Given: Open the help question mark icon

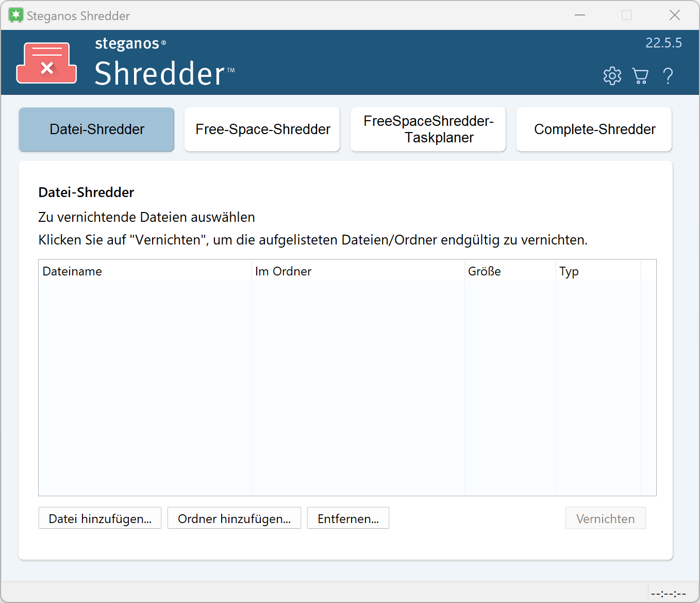Looking at the screenshot, I should pyautogui.click(x=668, y=76).
